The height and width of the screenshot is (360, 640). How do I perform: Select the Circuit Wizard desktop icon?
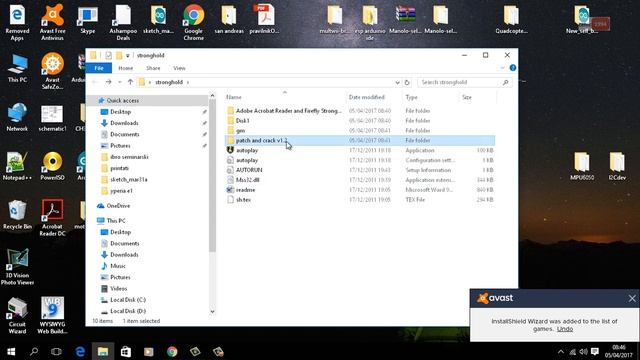coord(17,316)
